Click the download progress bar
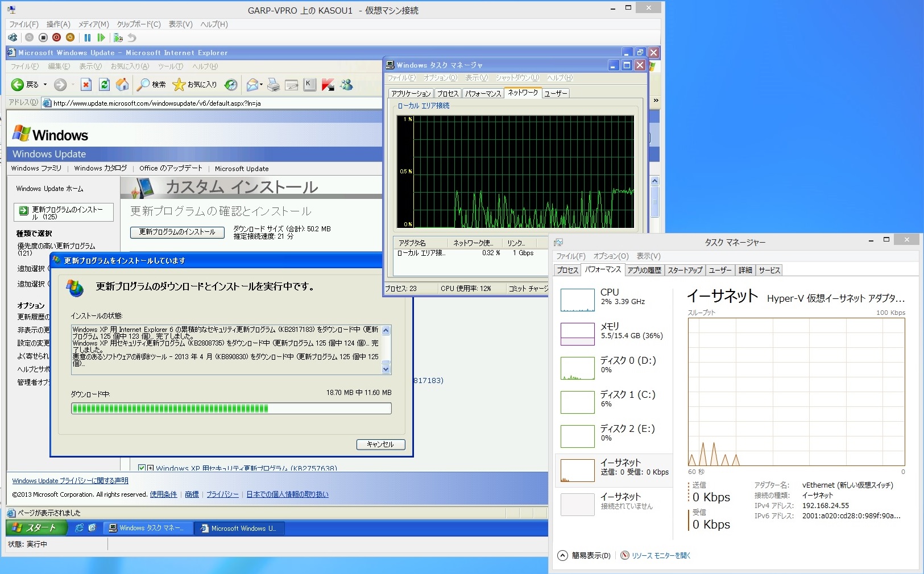924x574 pixels. coord(231,408)
